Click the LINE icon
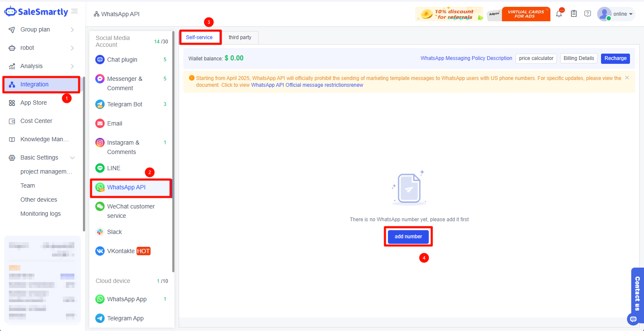Screen dimensions: 644x331 coord(100,168)
